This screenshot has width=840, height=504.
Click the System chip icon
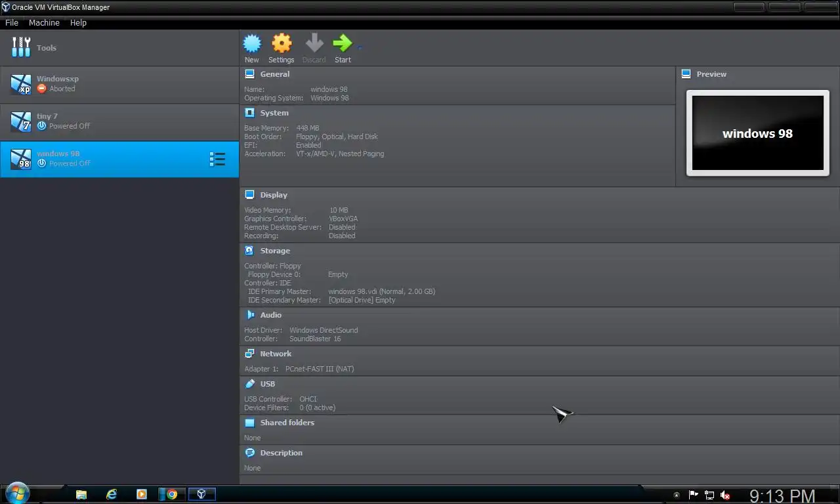pyautogui.click(x=249, y=113)
